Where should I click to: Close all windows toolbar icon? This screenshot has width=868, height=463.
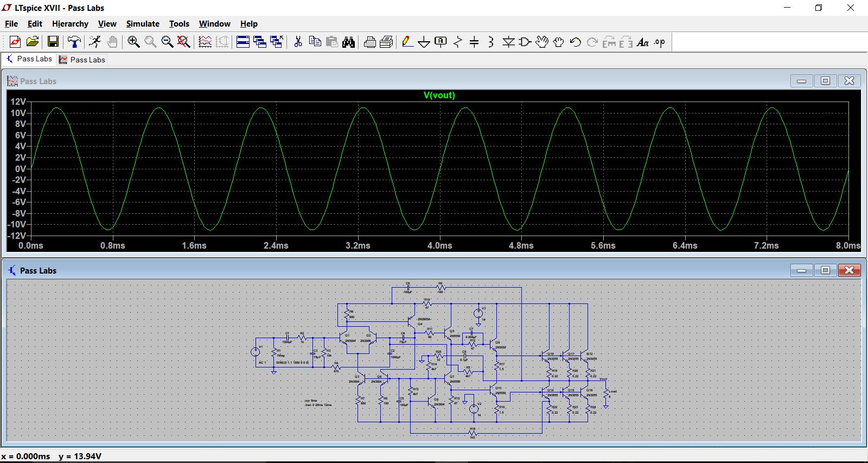click(277, 42)
